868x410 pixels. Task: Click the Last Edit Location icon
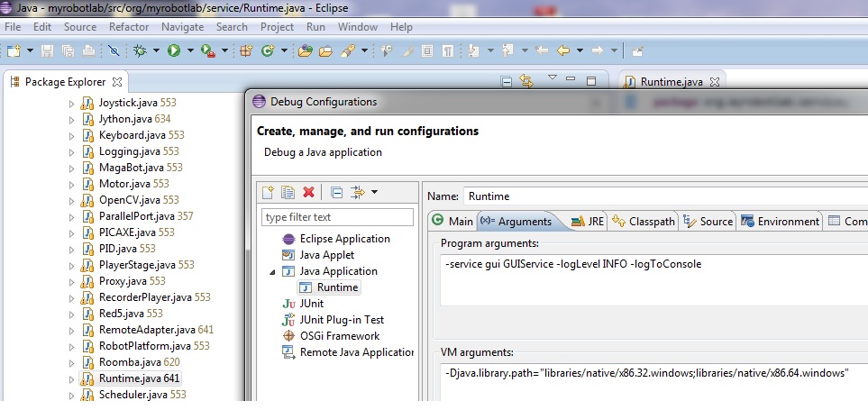pyautogui.click(x=542, y=50)
